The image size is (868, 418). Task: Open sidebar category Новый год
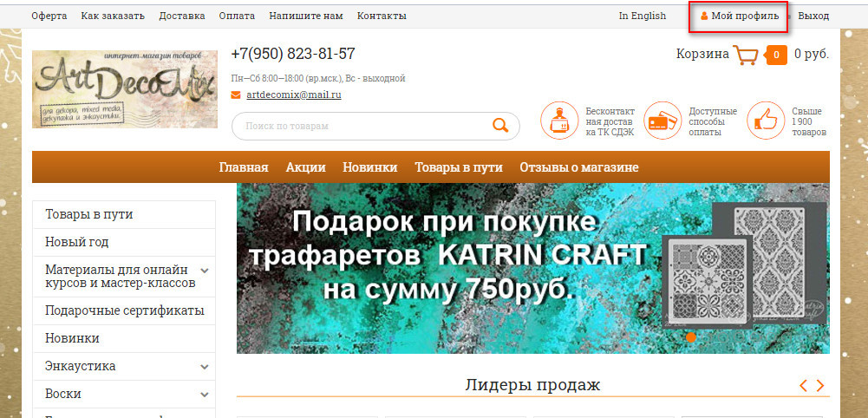tap(124, 243)
